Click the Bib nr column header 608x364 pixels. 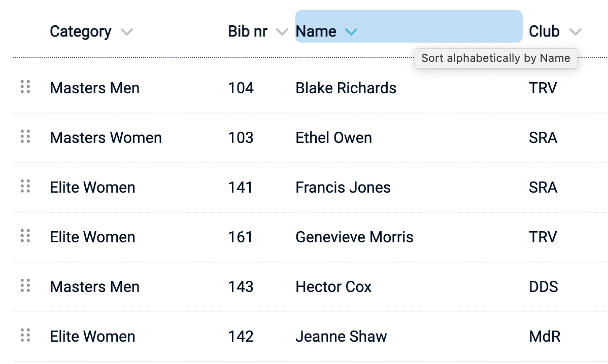tap(248, 31)
